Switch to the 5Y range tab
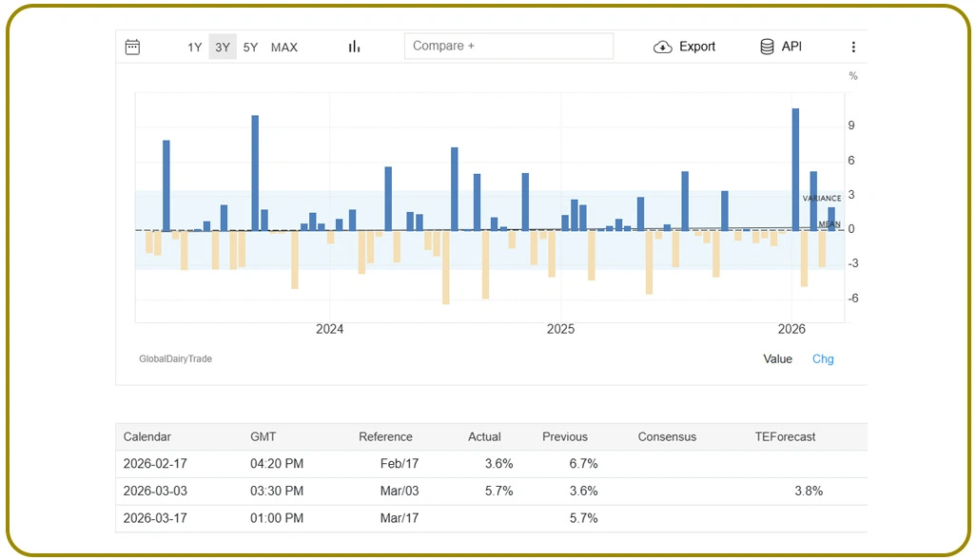The width and height of the screenshot is (976, 560). [250, 47]
